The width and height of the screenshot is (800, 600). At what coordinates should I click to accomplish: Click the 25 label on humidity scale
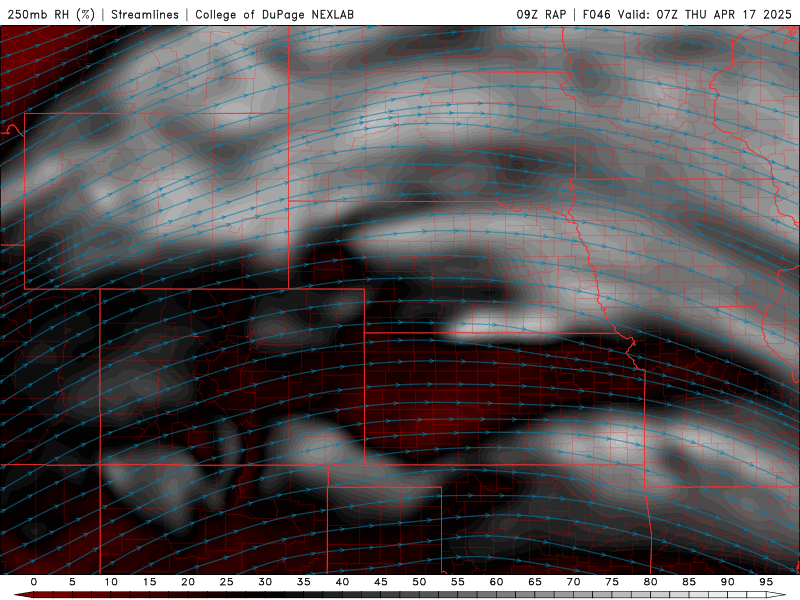pyautogui.click(x=227, y=582)
